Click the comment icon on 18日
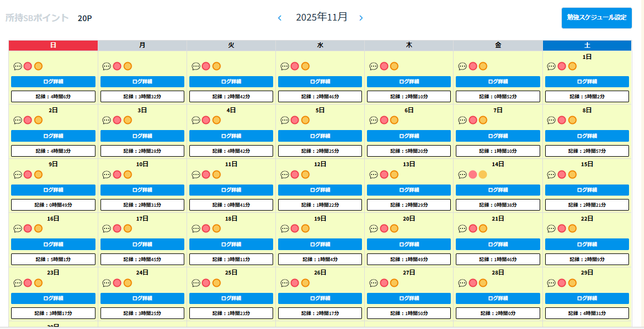 click(196, 228)
